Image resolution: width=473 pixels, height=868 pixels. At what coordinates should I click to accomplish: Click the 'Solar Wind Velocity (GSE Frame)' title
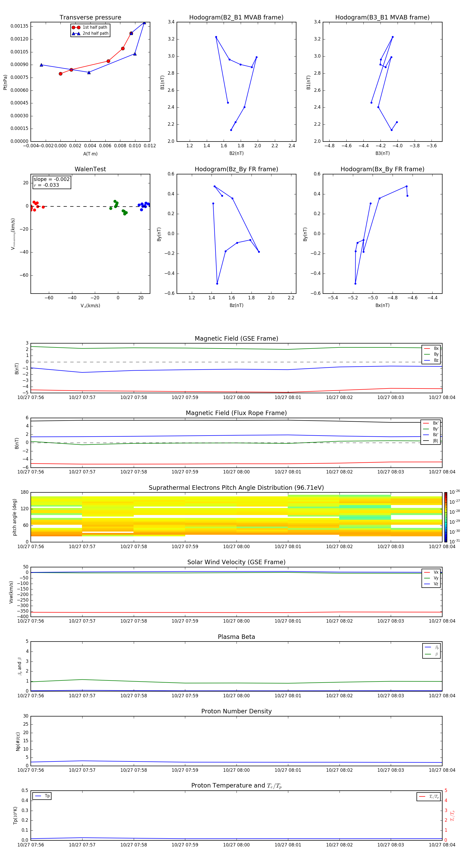click(236, 562)
